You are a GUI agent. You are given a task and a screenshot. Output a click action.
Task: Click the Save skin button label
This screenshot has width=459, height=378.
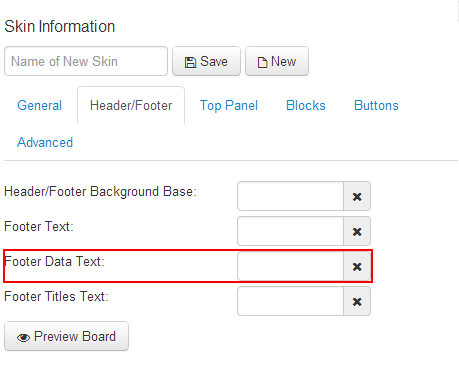point(214,61)
